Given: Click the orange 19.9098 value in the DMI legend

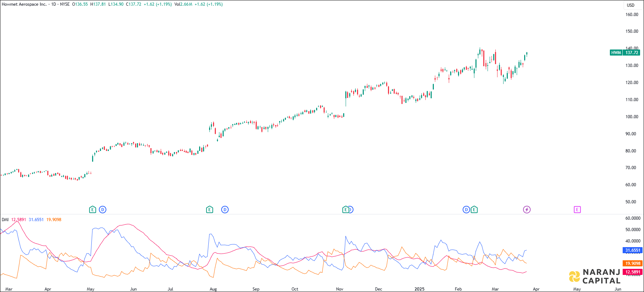Looking at the screenshot, I should pos(54,220).
